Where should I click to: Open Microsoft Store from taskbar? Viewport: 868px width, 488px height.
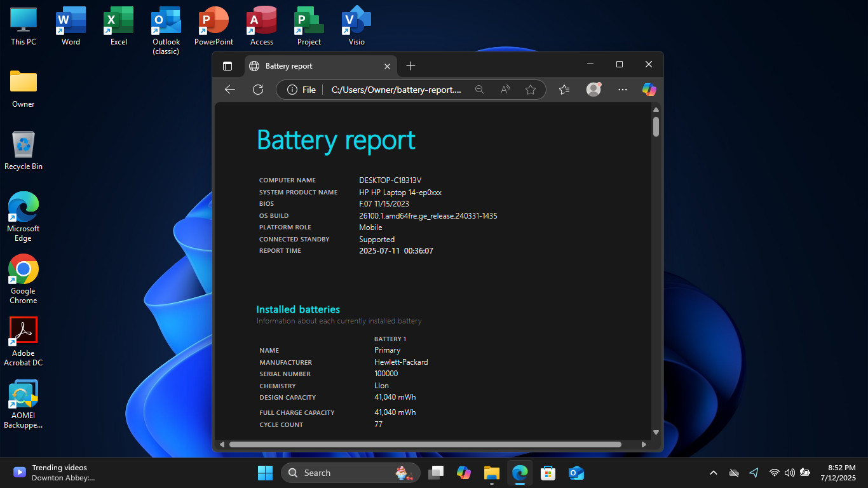point(548,473)
